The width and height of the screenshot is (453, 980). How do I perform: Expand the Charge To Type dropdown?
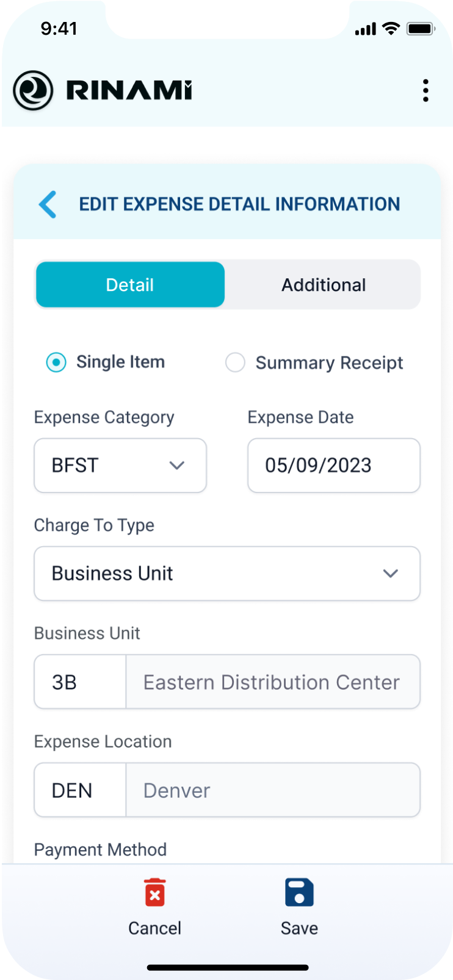227,574
